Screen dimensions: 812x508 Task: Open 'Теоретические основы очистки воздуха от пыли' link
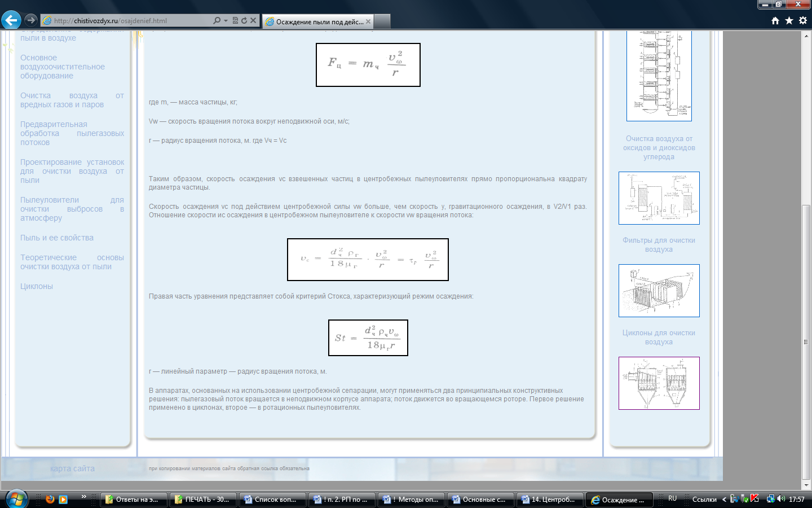[x=72, y=262]
